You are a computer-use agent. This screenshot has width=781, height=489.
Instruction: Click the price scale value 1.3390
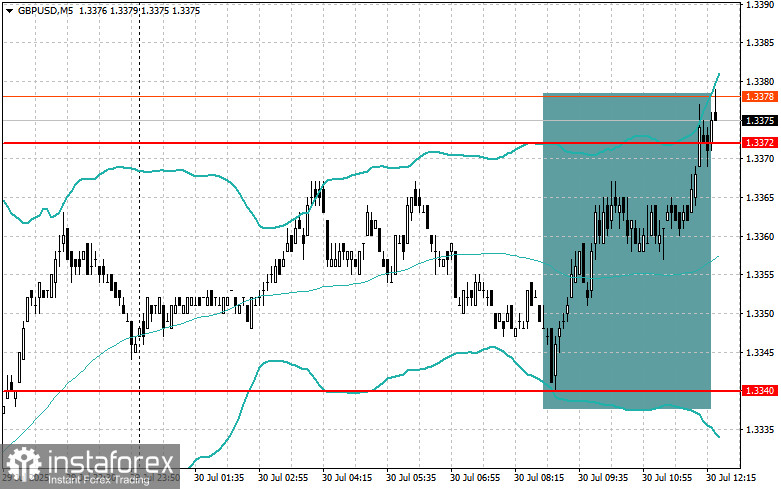pyautogui.click(x=760, y=4)
